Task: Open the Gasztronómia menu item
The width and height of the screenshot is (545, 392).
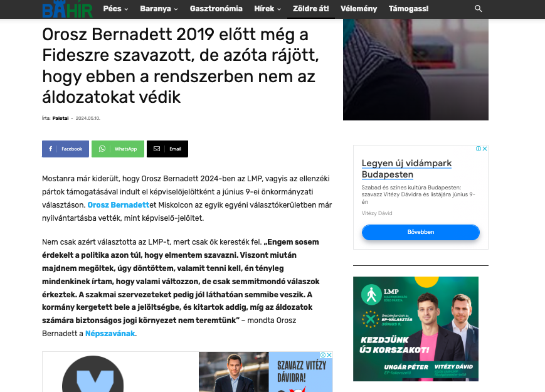Action: coord(216,9)
